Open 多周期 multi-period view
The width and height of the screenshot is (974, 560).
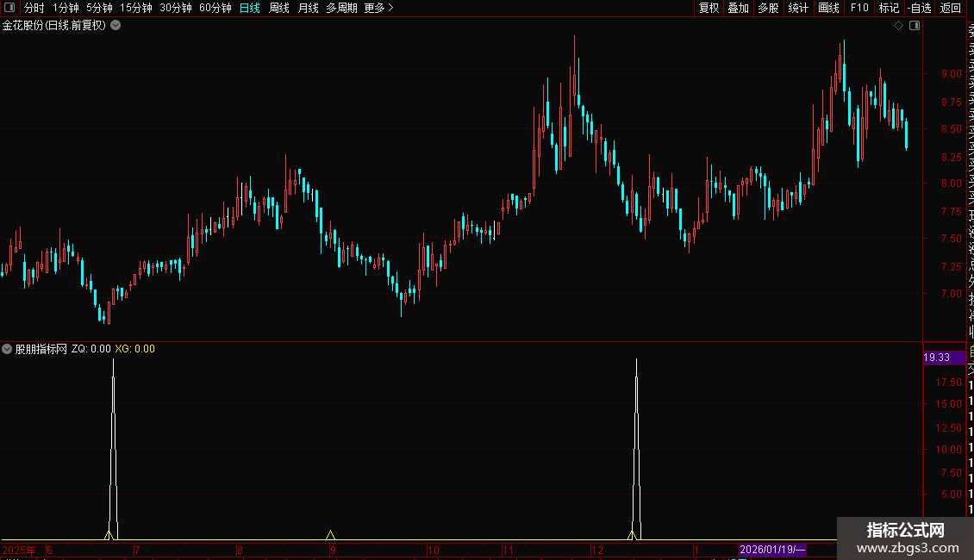pyautogui.click(x=341, y=8)
